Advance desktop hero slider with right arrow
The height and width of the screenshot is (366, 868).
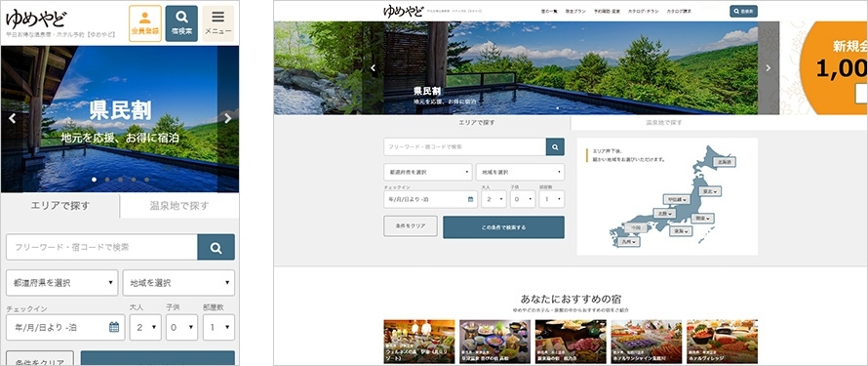click(768, 68)
